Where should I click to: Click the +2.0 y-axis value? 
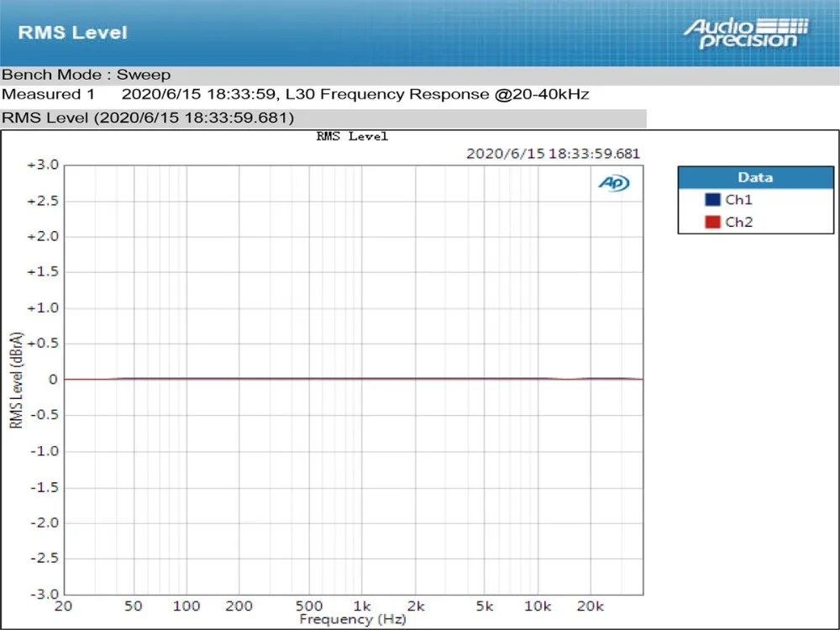click(x=44, y=237)
